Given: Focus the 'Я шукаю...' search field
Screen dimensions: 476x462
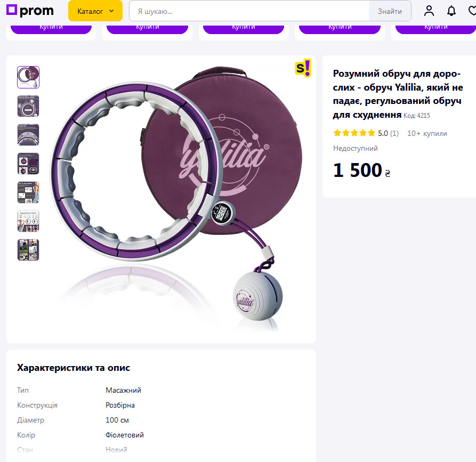Looking at the screenshot, I should pos(249,11).
